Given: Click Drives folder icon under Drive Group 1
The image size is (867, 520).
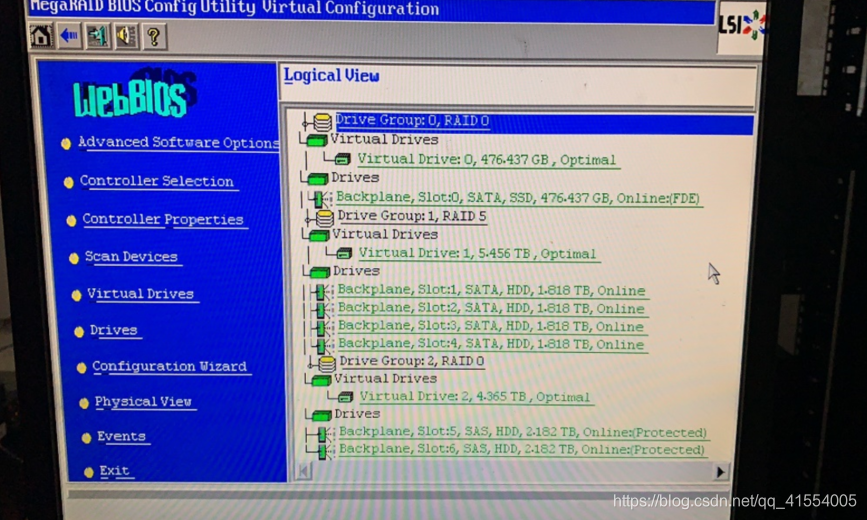Looking at the screenshot, I should (x=320, y=272).
